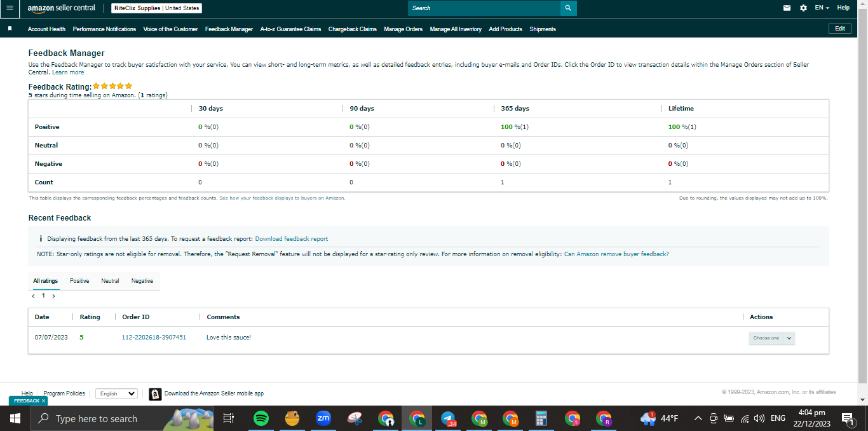The height and width of the screenshot is (431, 868).
Task: Open order 112-2202618-3907451
Action: click(154, 338)
